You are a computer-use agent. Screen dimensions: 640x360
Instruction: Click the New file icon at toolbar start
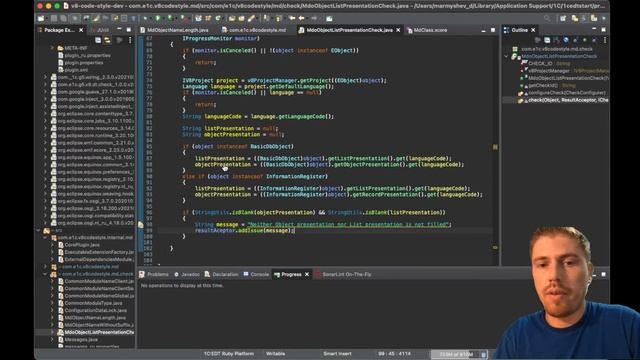click(x=41, y=18)
